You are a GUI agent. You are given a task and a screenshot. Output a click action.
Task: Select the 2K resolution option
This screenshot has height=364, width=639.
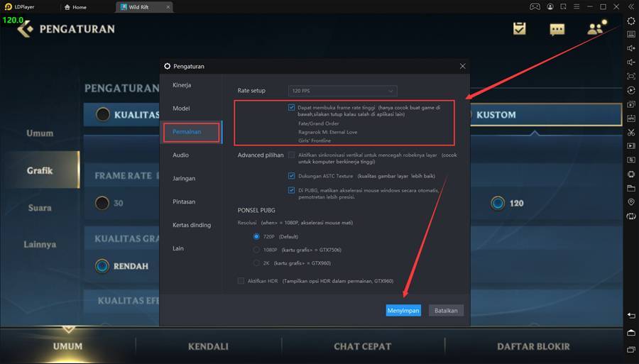coord(256,263)
